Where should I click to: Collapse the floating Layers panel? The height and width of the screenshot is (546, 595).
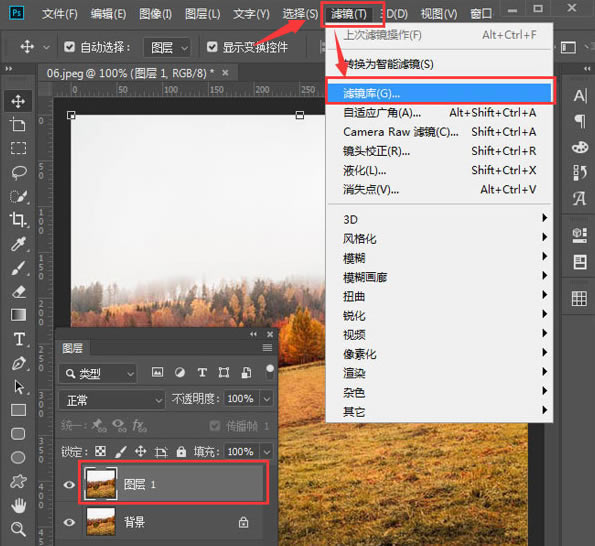253,334
